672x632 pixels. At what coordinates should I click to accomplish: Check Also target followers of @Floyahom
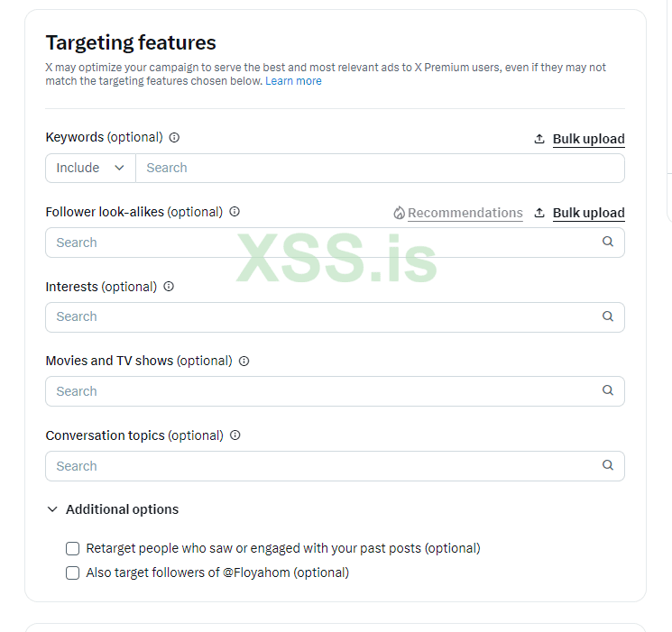pyautogui.click(x=73, y=572)
